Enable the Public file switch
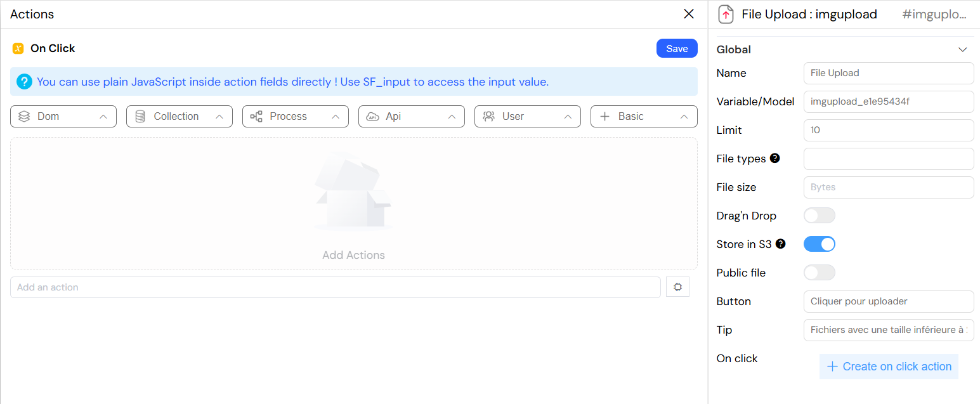This screenshot has width=980, height=404. [x=820, y=273]
